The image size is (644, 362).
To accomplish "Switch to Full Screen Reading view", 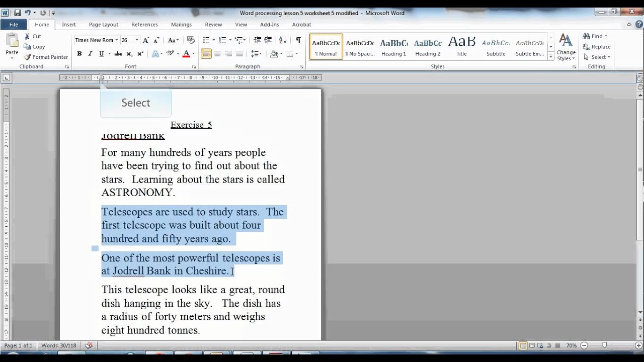I will pyautogui.click(x=532, y=345).
